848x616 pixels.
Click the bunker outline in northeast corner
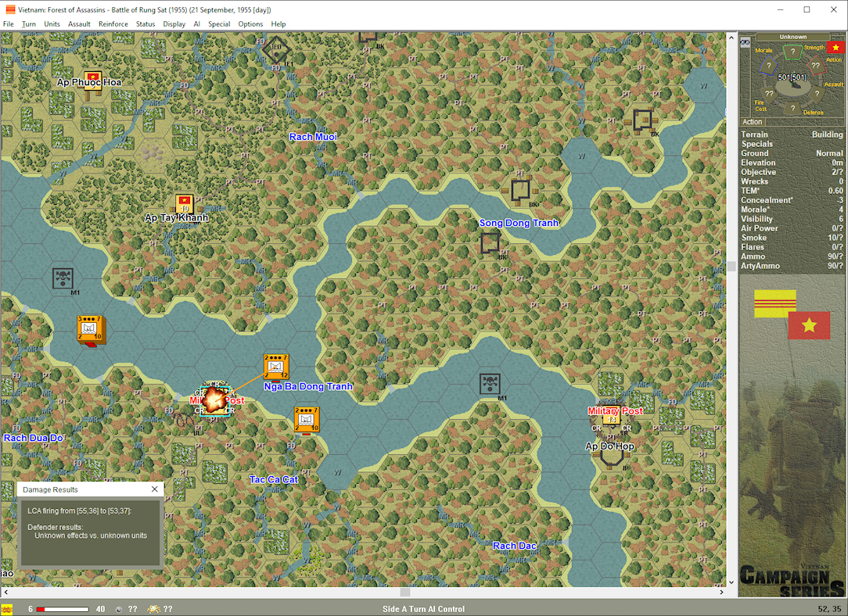[x=643, y=120]
